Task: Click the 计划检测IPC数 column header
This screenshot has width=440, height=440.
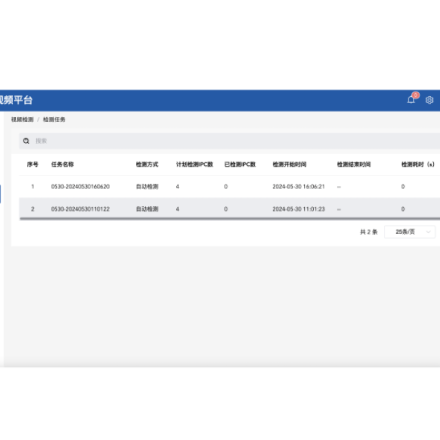Action: (x=194, y=164)
